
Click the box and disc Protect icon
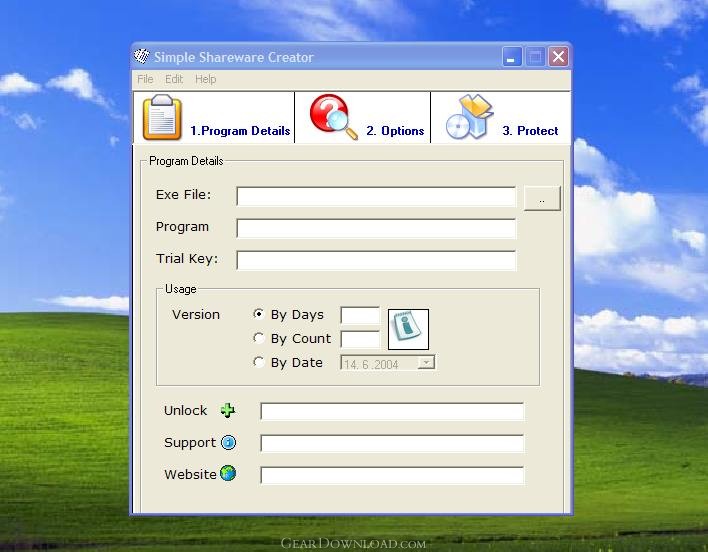point(469,116)
